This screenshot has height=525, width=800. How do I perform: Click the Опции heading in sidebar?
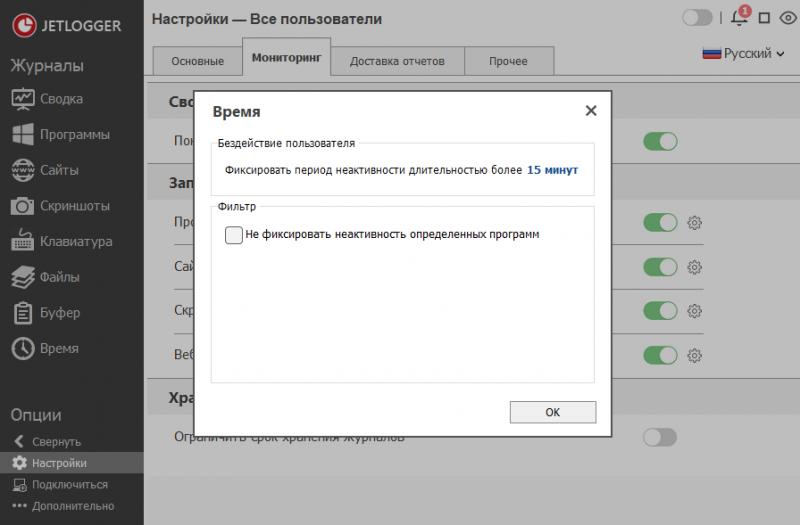[36, 415]
